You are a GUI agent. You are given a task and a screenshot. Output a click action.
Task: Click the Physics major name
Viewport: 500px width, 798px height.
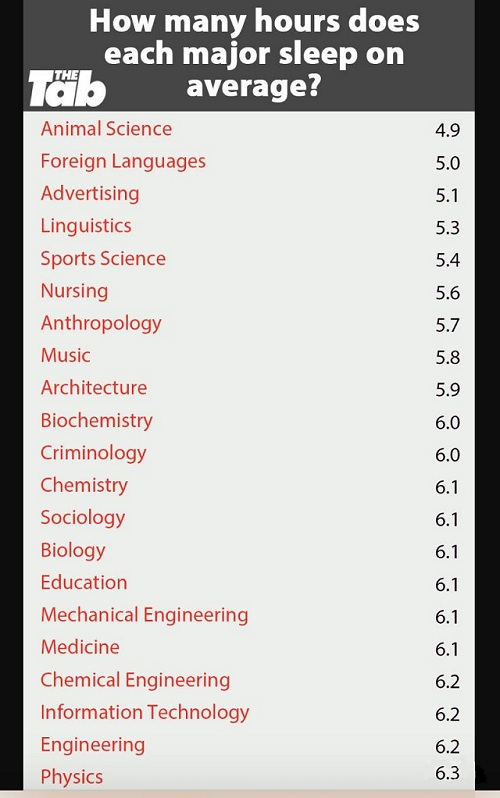[x=72, y=777]
